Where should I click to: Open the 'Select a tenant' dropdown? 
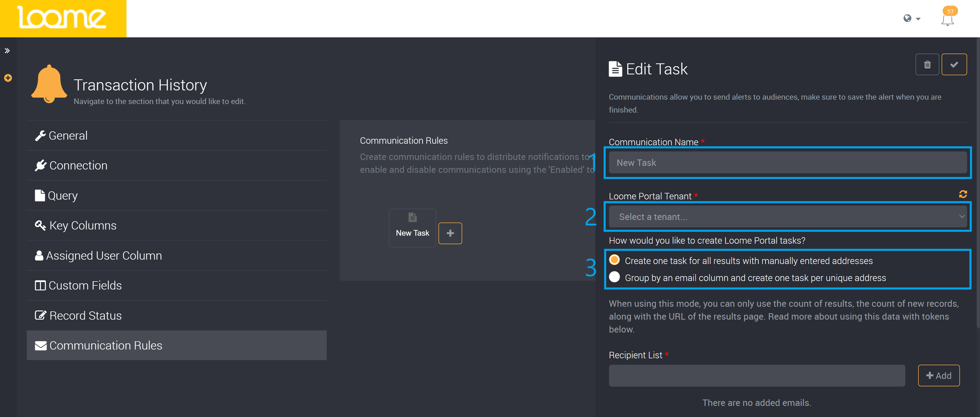[x=787, y=217]
